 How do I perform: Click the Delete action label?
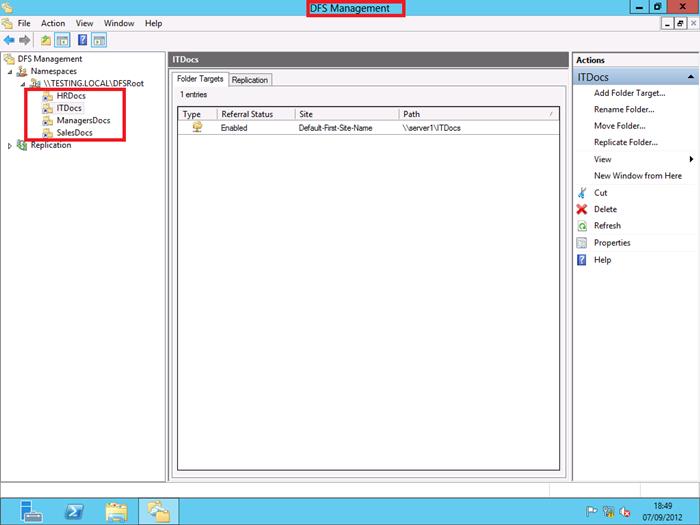click(605, 209)
